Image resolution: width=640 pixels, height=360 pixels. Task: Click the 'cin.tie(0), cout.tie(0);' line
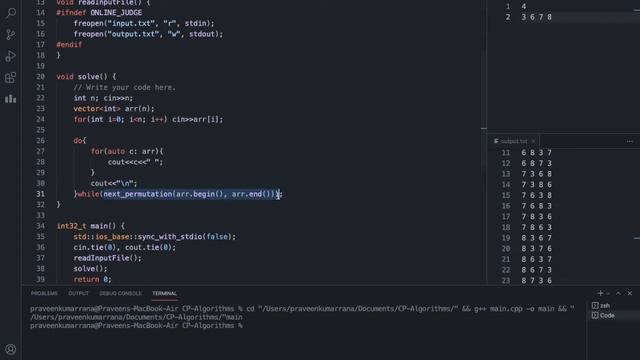coord(124,247)
